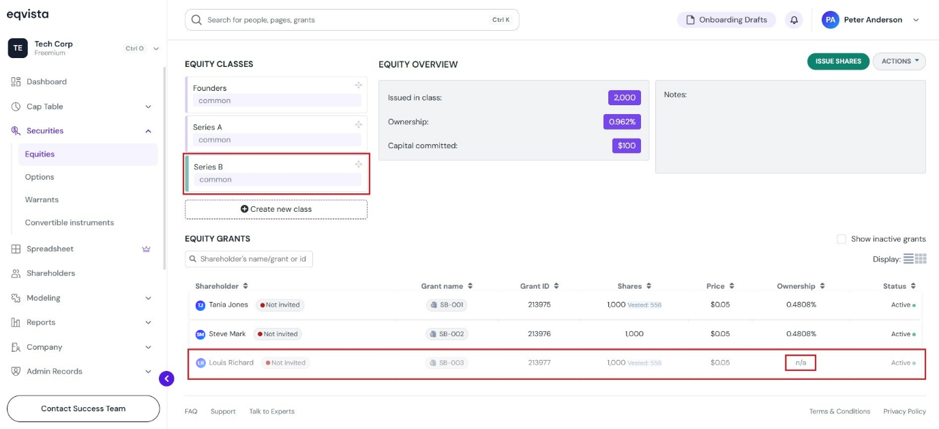This screenshot has height=429, width=939.
Task: Collapse sidebar with purple arrow button
Action: pos(166,379)
